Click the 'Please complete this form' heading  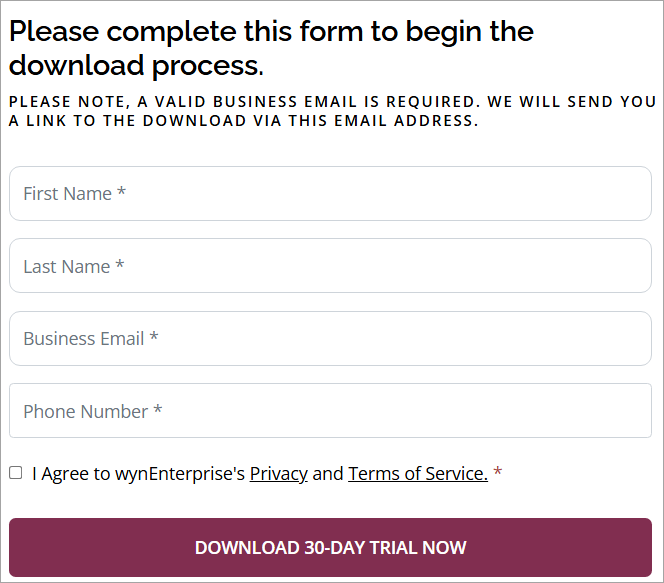pyautogui.click(x=271, y=31)
